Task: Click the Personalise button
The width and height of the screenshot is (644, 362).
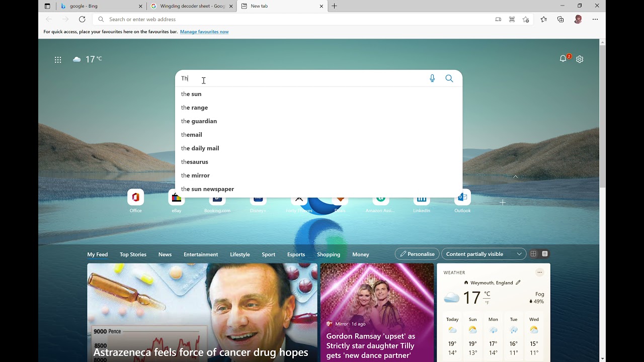Action: click(417, 254)
